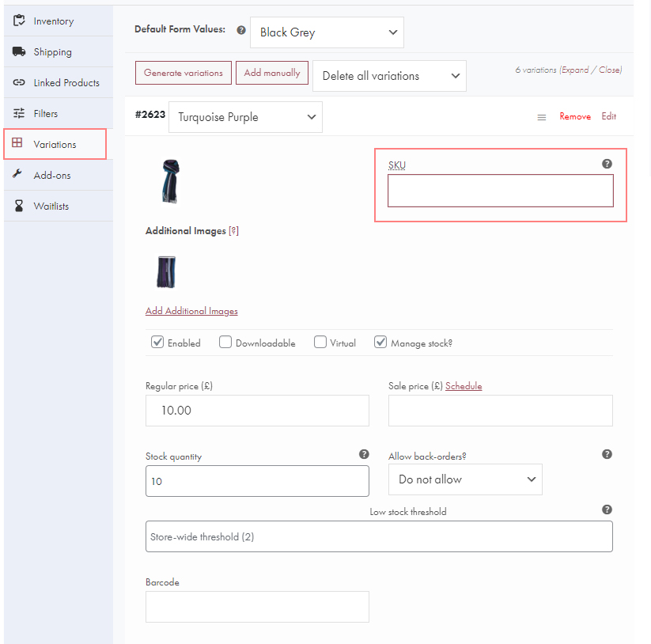Click the Expand link for variations

574,70
